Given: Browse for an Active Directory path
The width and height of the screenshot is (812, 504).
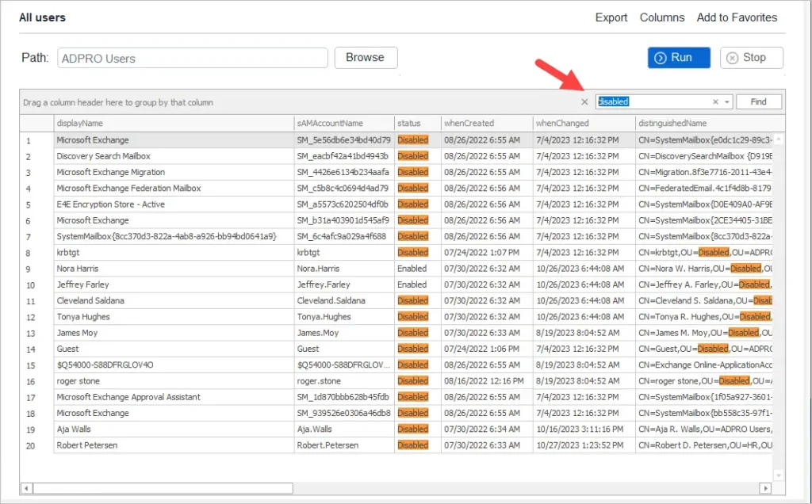Looking at the screenshot, I should 366,57.
